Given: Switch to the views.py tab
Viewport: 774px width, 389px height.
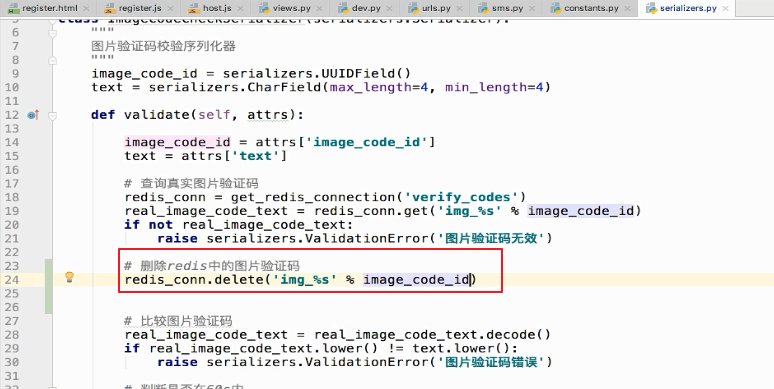Looking at the screenshot, I should 291,8.
